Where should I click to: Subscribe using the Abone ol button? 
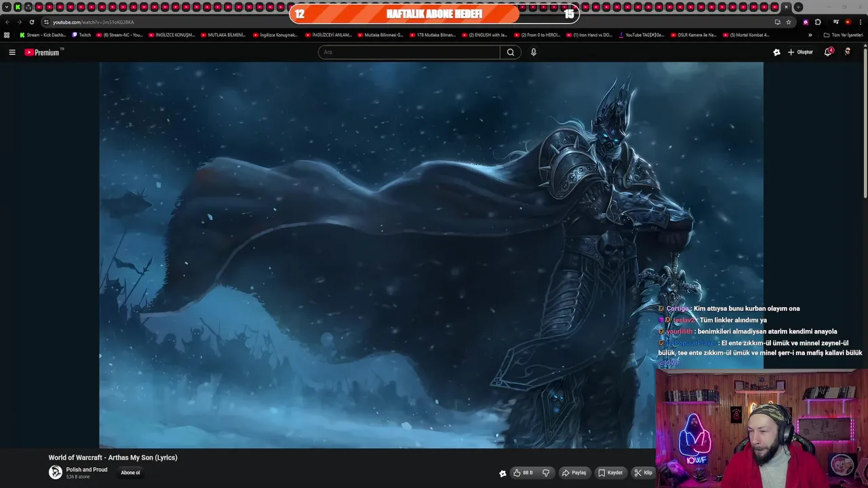pos(130,472)
